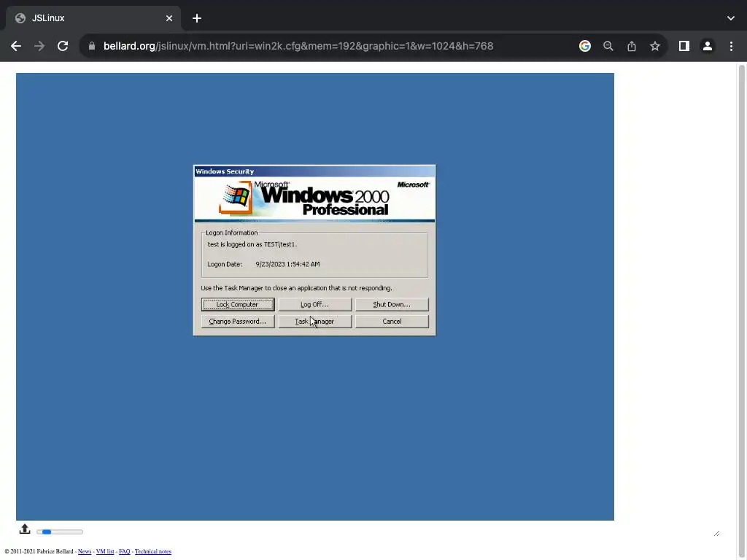Choose Log Off in Windows Security

314,304
